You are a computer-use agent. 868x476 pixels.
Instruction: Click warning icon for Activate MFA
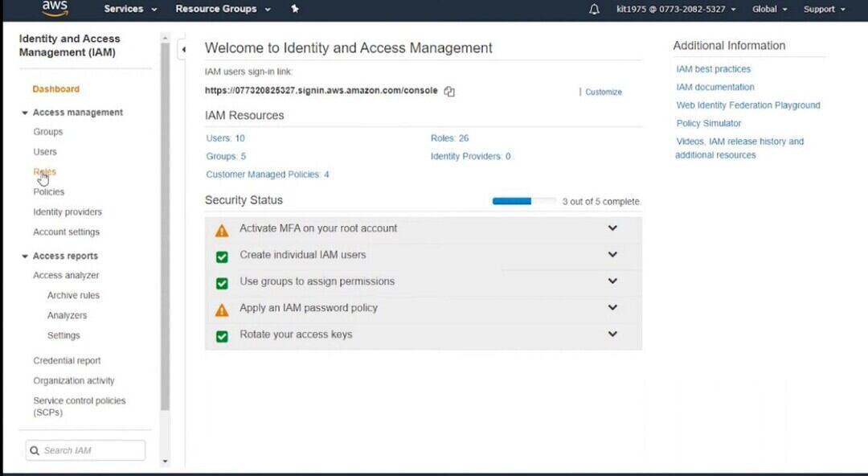click(222, 230)
